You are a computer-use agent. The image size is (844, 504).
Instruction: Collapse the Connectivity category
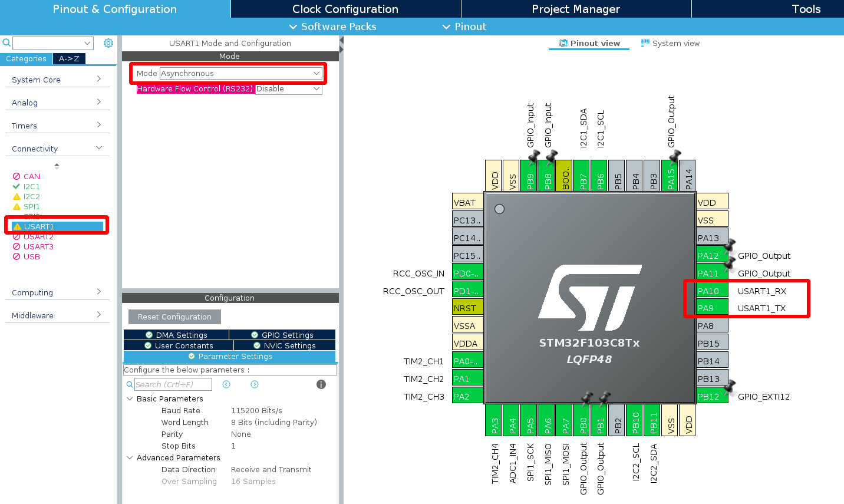(x=57, y=149)
